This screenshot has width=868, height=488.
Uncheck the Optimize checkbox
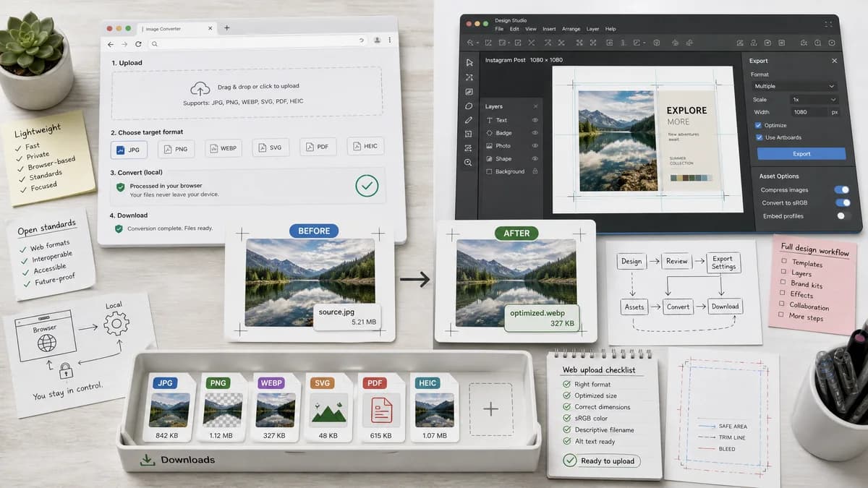[758, 125]
